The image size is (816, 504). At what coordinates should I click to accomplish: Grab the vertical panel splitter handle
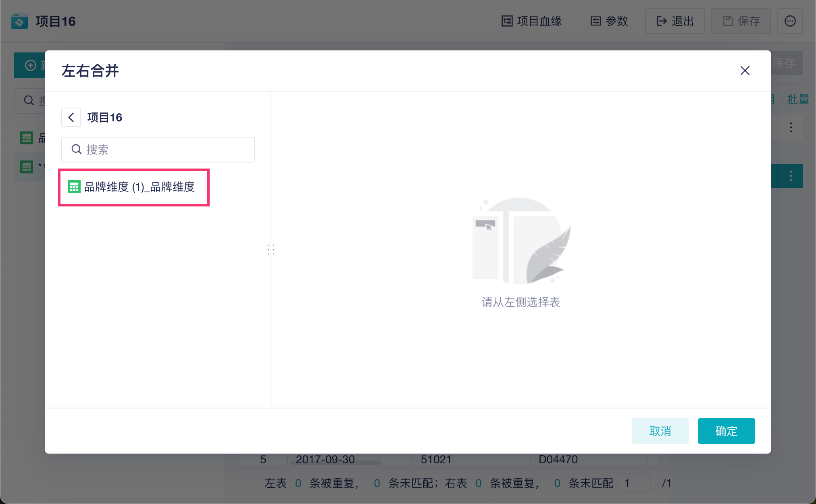coord(271,250)
